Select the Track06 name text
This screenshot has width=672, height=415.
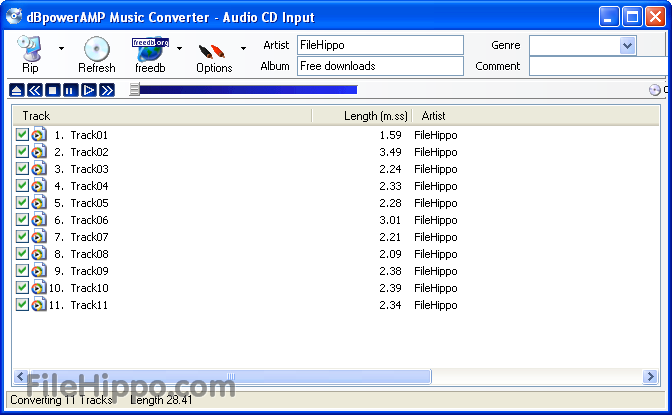89,220
